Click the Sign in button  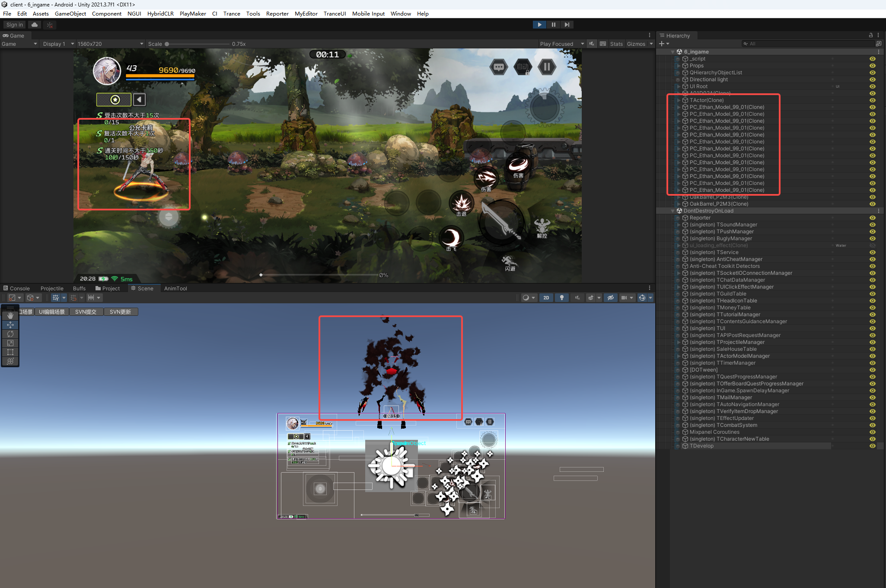coord(15,25)
